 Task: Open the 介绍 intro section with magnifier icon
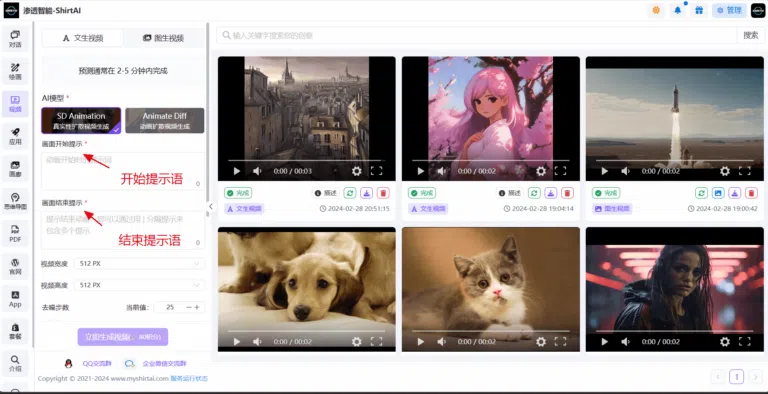(x=15, y=363)
